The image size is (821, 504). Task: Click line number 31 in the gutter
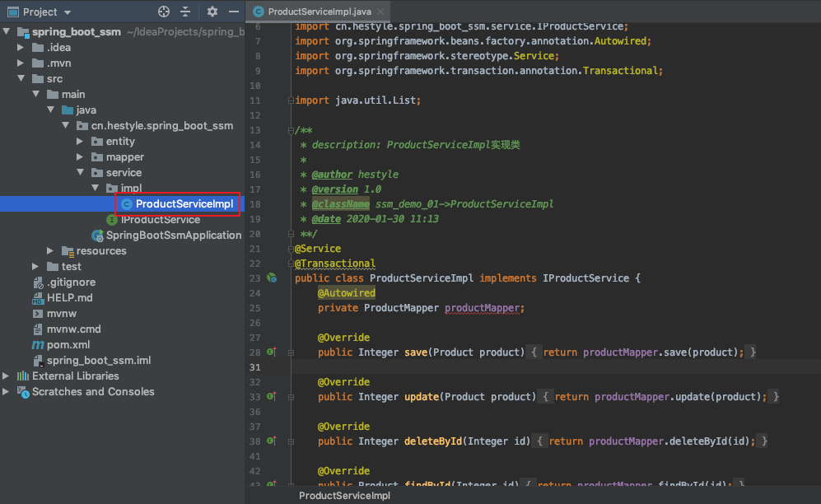point(255,367)
